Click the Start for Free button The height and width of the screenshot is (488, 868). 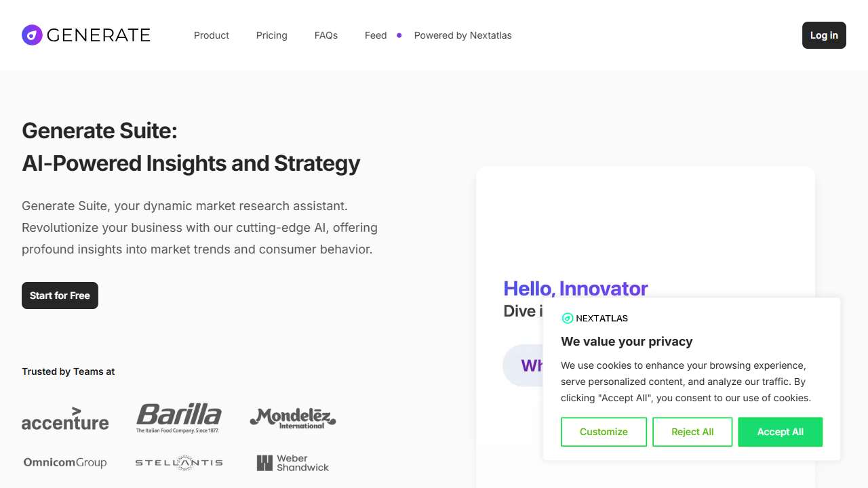pos(60,296)
